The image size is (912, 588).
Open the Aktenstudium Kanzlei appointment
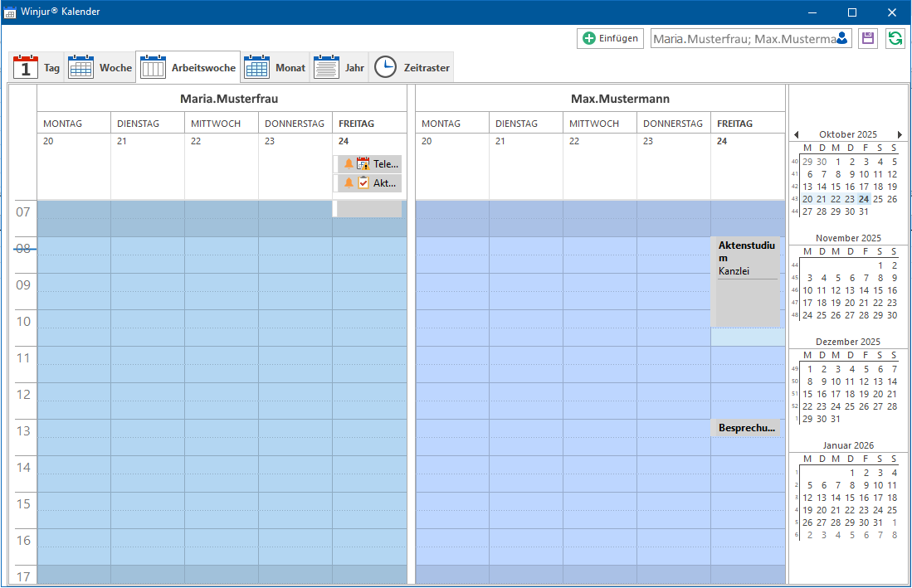pos(745,281)
